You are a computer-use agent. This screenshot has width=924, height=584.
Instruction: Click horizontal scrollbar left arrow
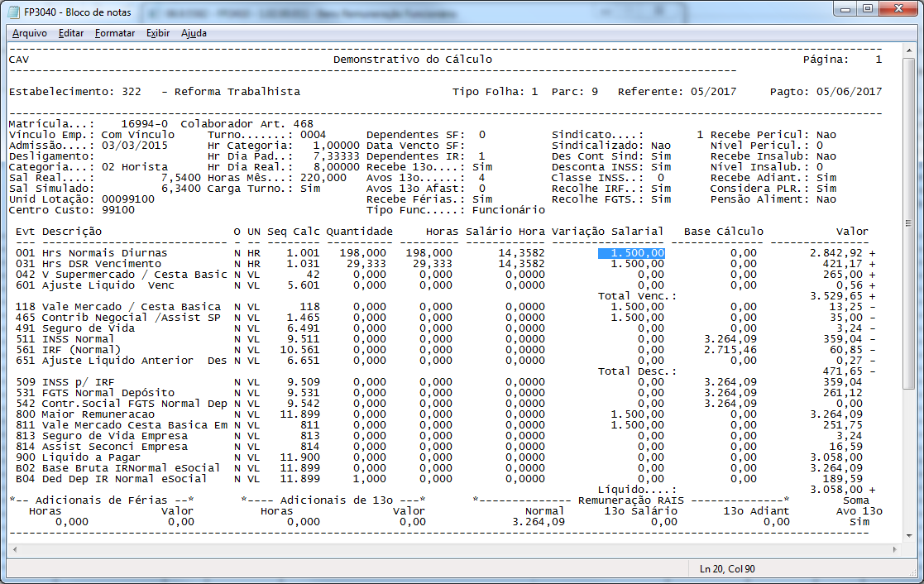click(15, 549)
